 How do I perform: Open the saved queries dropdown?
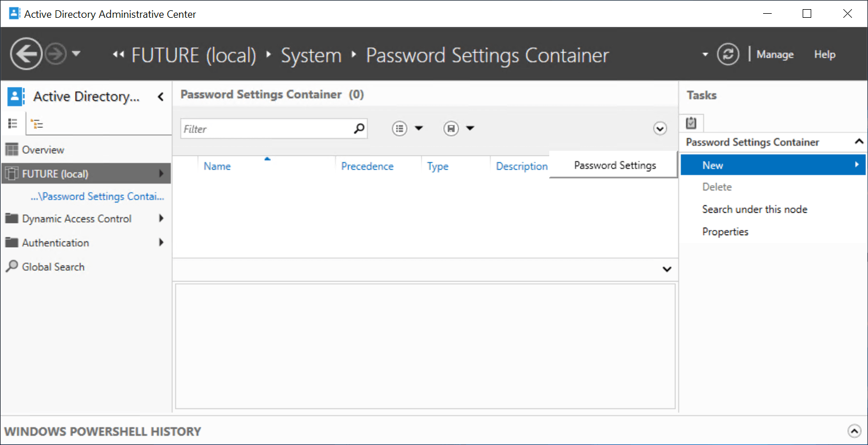(459, 128)
